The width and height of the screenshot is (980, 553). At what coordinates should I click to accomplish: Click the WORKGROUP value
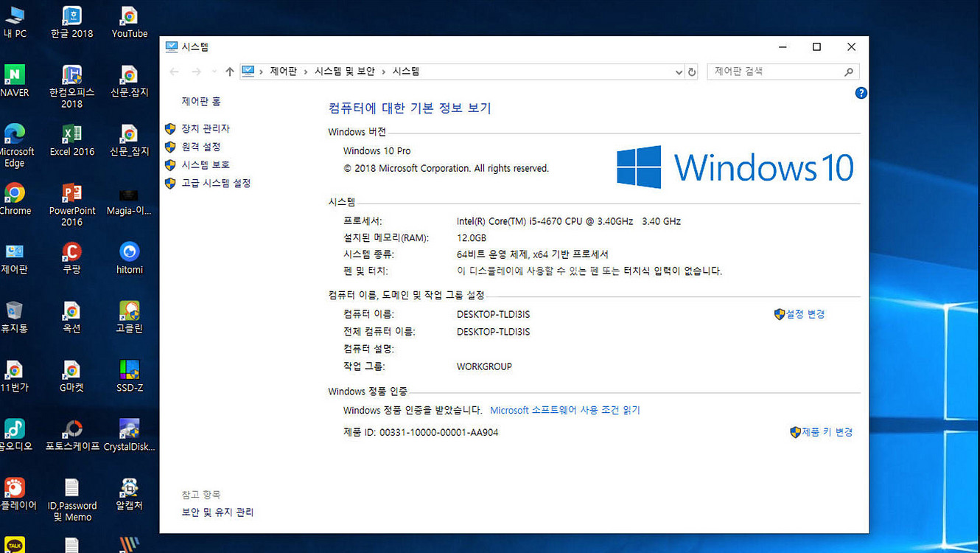(x=484, y=366)
